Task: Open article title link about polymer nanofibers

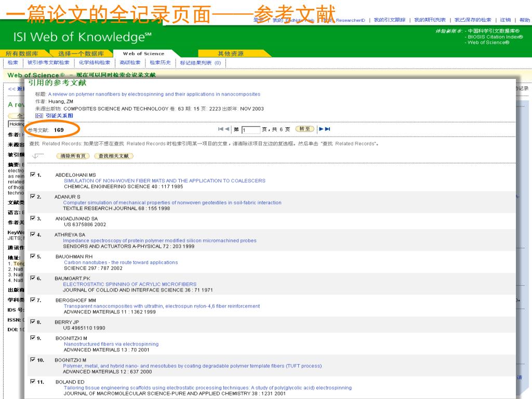Action: tap(154, 95)
